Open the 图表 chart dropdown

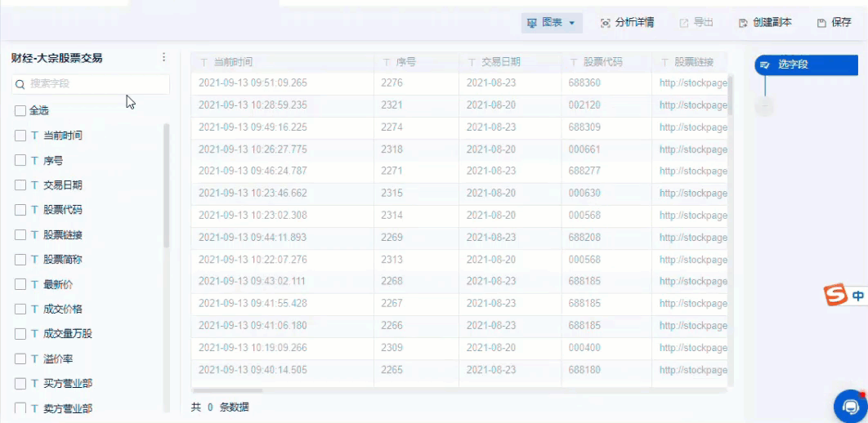tap(552, 23)
